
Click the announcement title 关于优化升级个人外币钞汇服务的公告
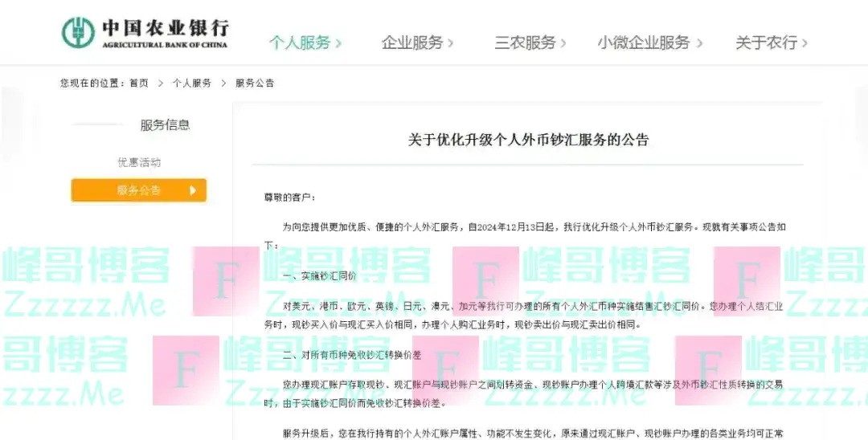point(528,140)
